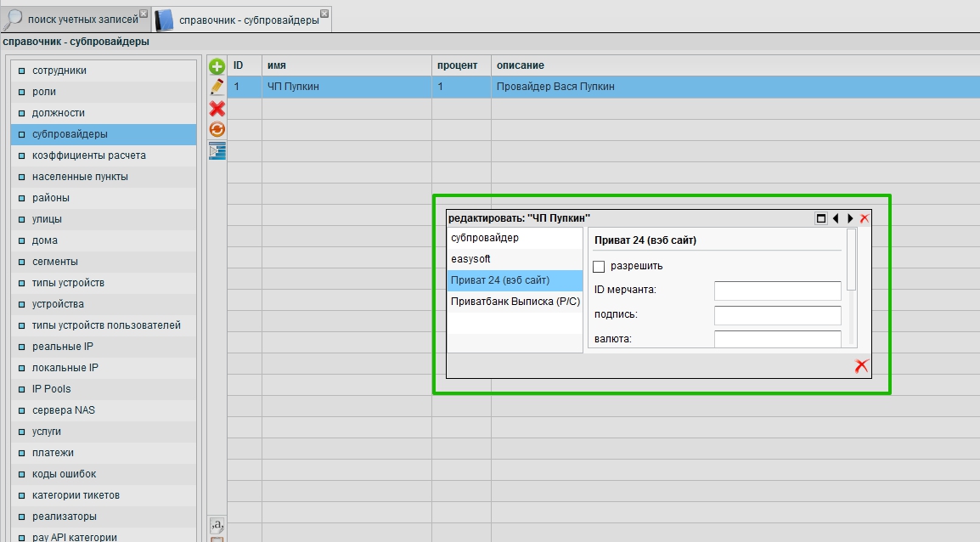Click the "ID мерчанта" input field
Screen dimensions: 980x542
click(777, 291)
